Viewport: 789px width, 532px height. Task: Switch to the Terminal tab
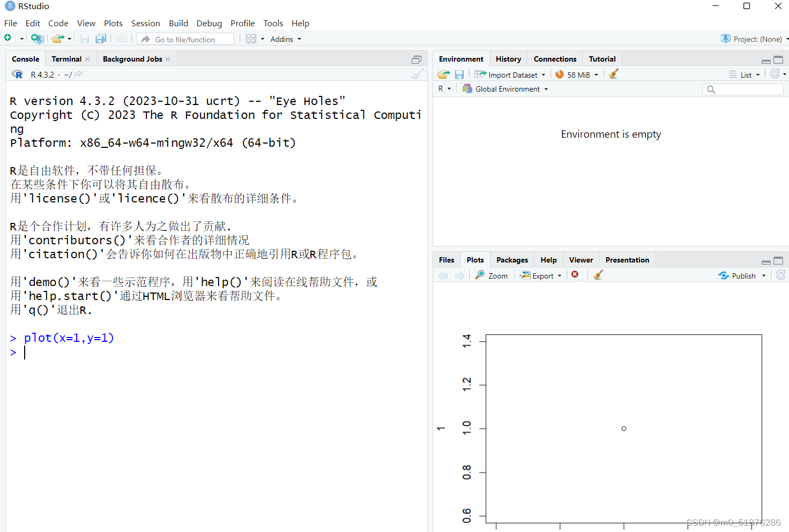[66, 59]
